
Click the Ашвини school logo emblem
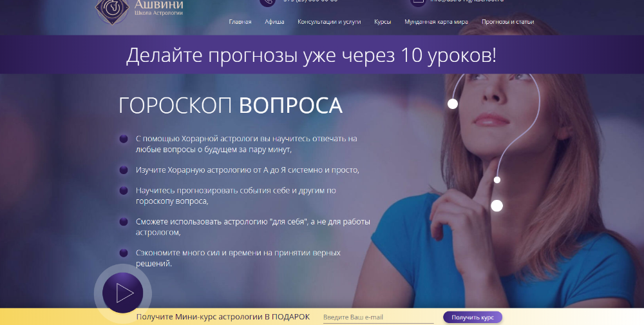[x=112, y=8]
